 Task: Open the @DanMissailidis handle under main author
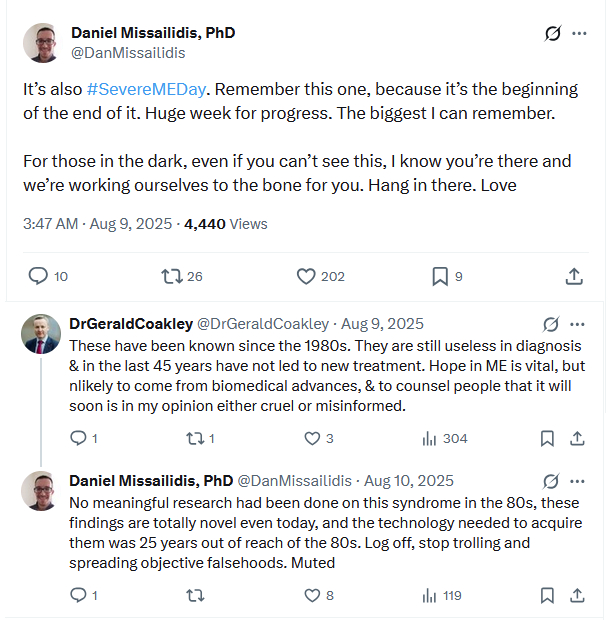(128, 53)
